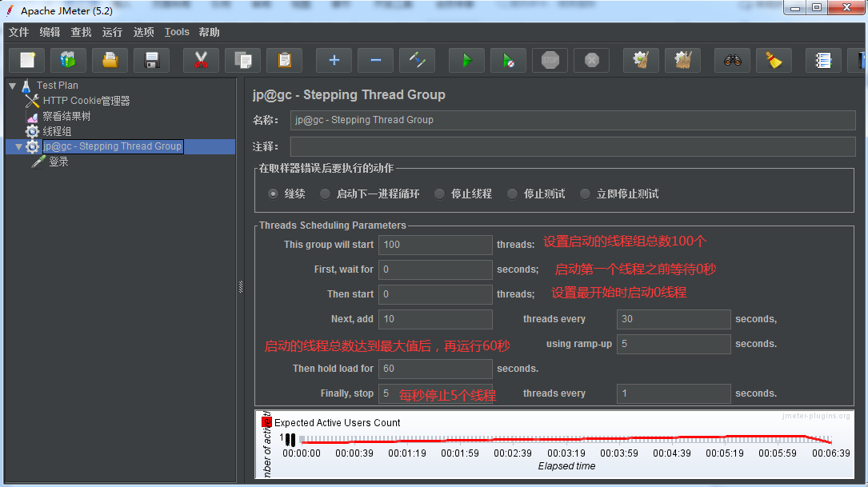The height and width of the screenshot is (487, 868).
Task: Open the Templates icon in toolbar
Action: [68, 60]
